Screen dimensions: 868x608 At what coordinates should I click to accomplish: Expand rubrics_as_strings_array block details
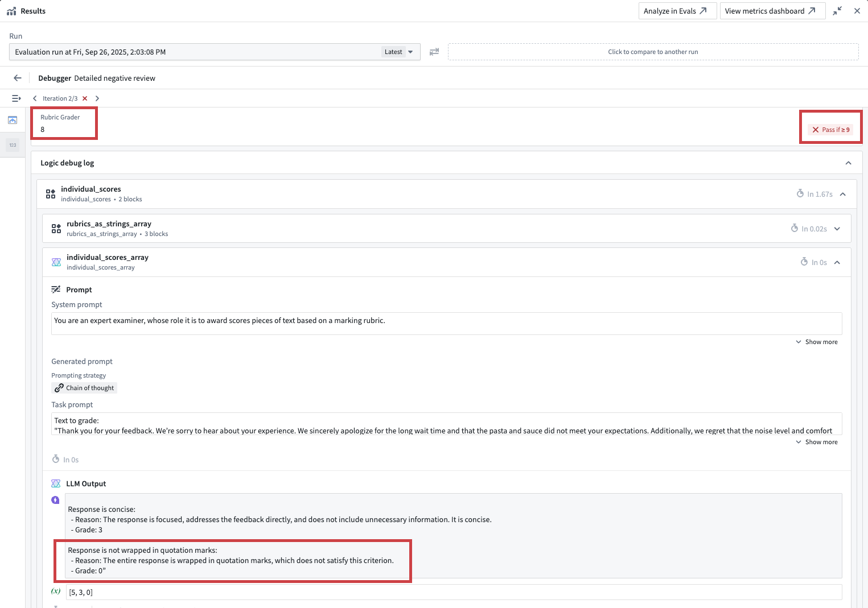(837, 228)
